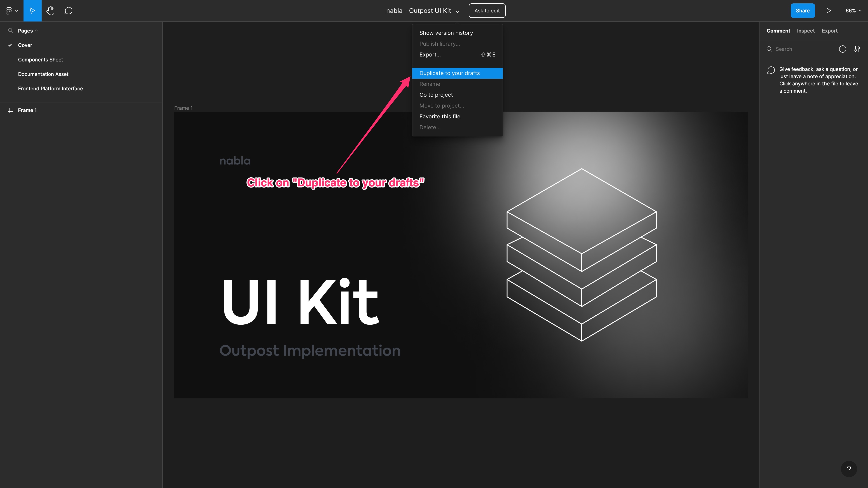Open the file name dropdown chevron
The image size is (868, 488).
coord(458,12)
